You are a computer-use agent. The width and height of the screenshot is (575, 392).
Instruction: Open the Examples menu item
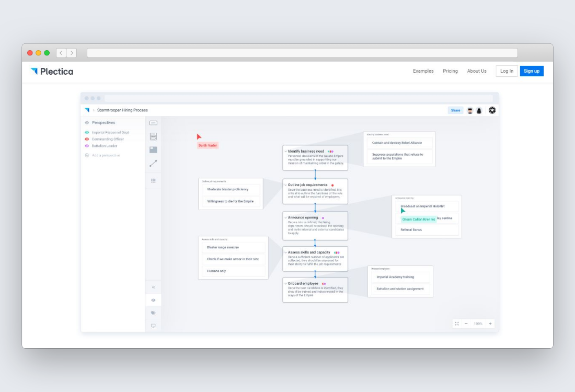[422, 71]
